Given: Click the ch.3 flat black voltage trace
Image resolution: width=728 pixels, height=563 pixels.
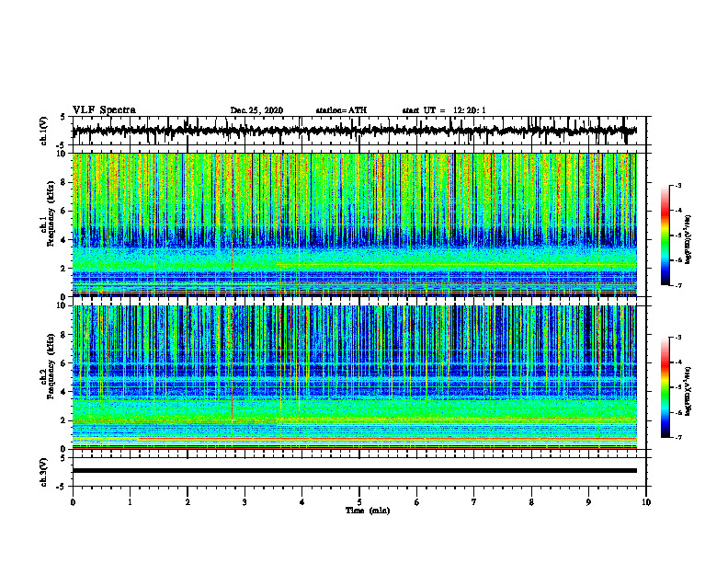Looking at the screenshot, I should click(x=354, y=471).
